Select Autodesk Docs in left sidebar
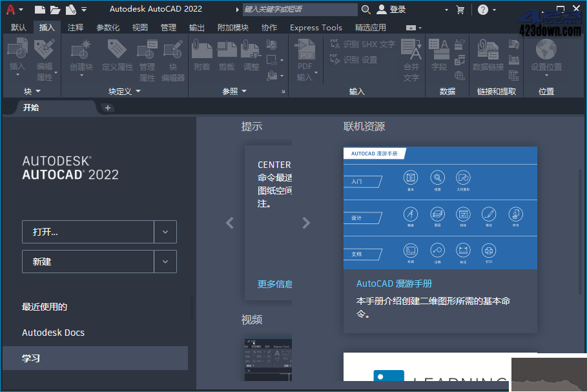The height and width of the screenshot is (392, 587). point(54,333)
